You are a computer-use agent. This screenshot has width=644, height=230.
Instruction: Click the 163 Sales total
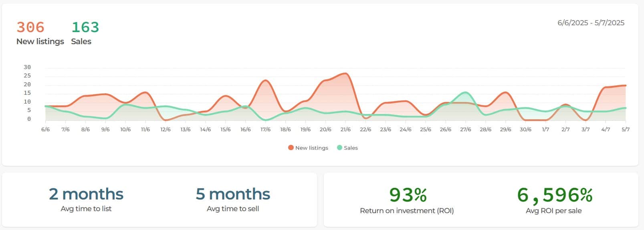click(x=85, y=27)
